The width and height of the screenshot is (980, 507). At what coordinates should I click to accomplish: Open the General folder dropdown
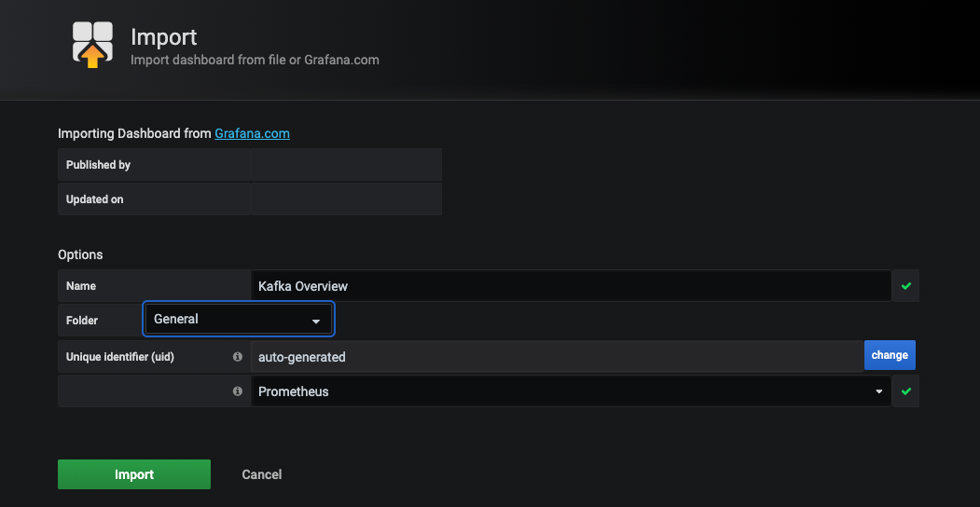[238, 319]
